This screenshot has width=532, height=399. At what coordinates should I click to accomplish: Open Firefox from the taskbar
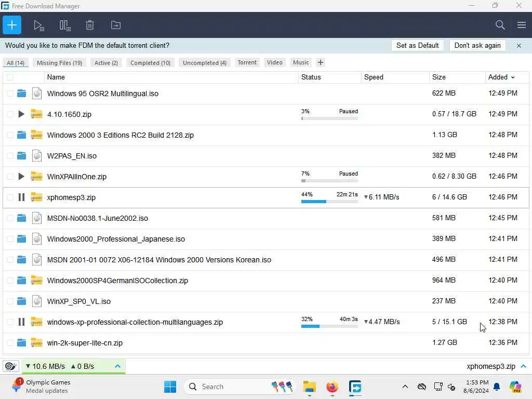pos(332,387)
